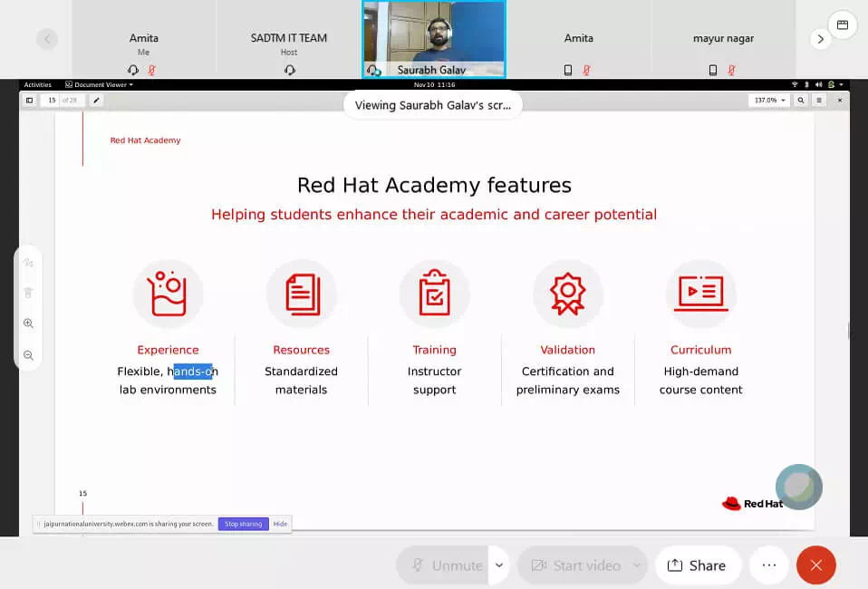
Task: Click the Curriculum video icon
Action: pyautogui.click(x=701, y=294)
